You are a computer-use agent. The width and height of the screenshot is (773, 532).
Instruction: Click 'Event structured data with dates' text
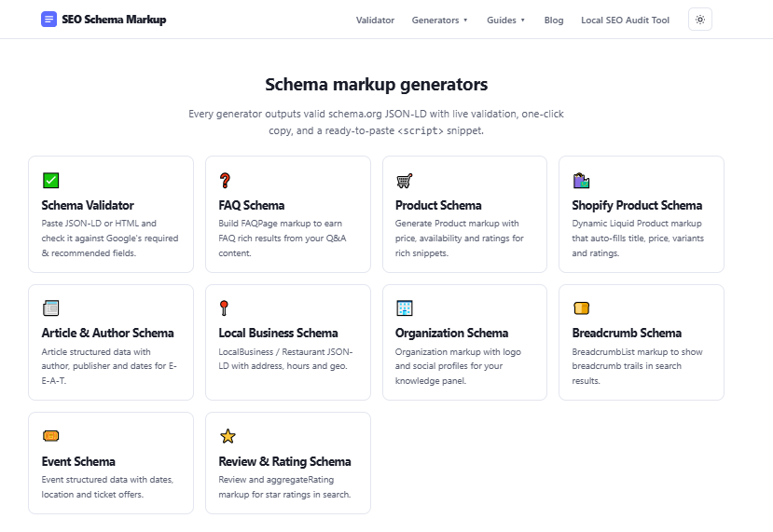click(x=107, y=486)
